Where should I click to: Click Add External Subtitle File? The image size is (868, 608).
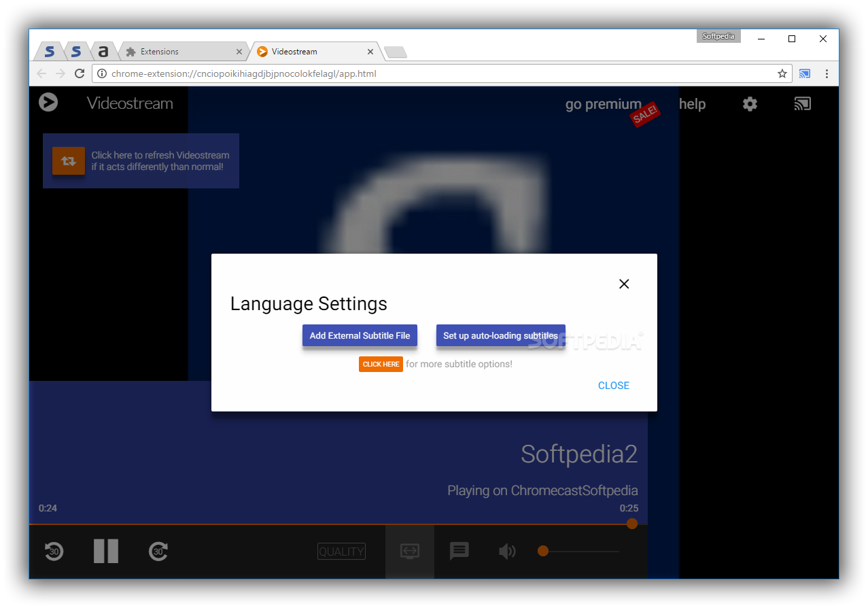point(360,335)
